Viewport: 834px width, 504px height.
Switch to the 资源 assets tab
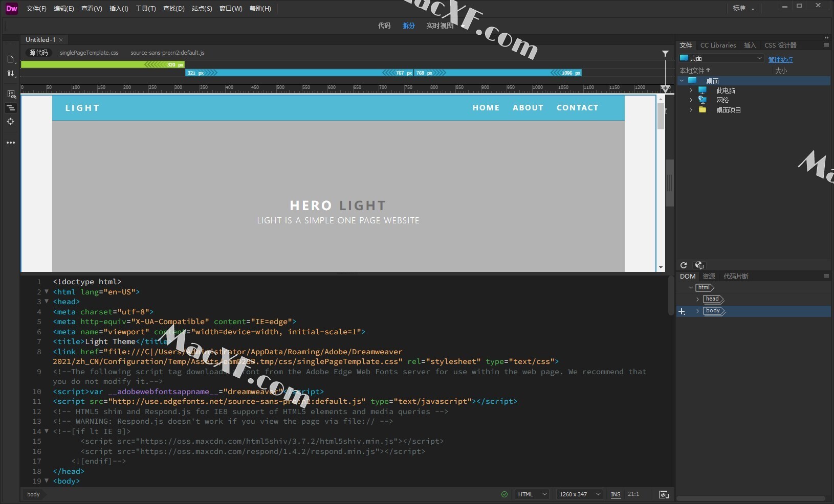pos(709,277)
